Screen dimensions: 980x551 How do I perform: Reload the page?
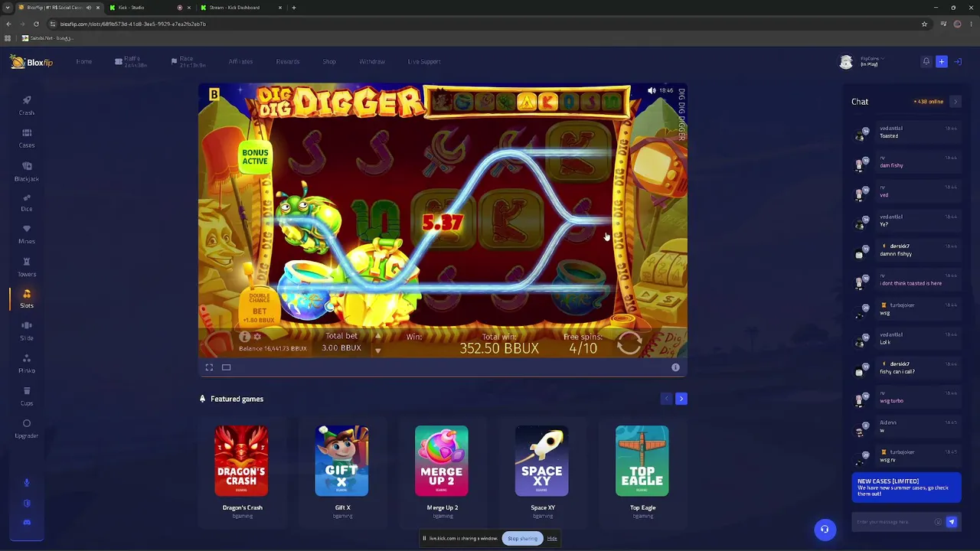pyautogui.click(x=36, y=24)
